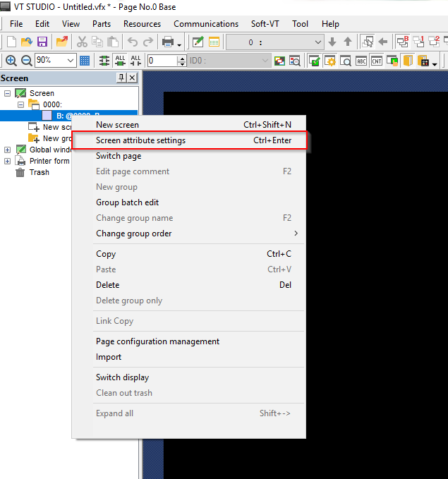Toggle ALL switches ON icon

pyautogui.click(x=120, y=61)
